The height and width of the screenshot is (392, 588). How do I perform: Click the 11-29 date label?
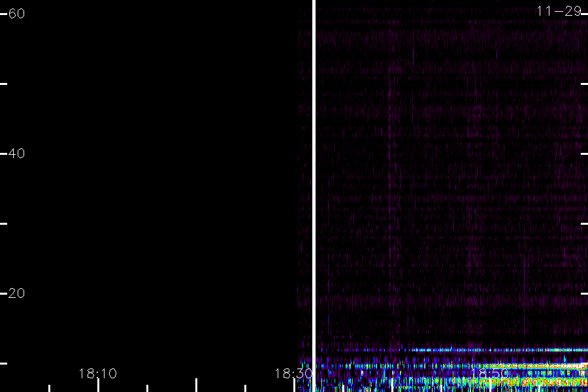click(559, 11)
